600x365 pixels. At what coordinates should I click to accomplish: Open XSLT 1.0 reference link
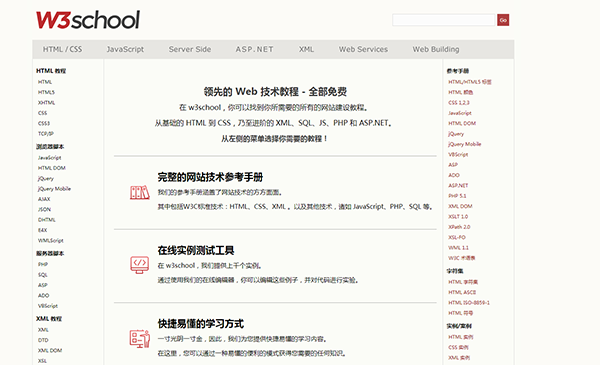458,217
